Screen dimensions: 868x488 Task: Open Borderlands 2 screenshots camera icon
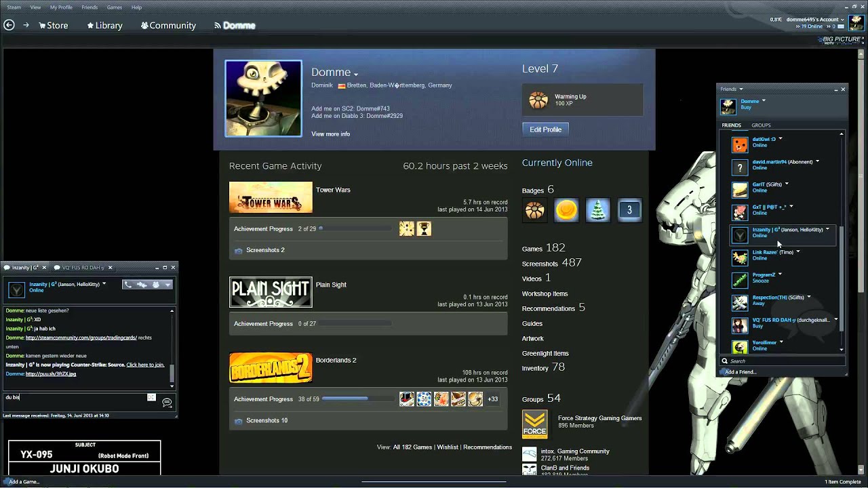(238, 421)
